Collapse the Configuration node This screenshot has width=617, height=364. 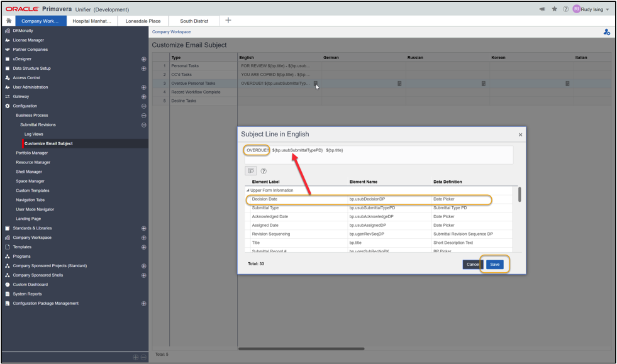click(x=143, y=106)
